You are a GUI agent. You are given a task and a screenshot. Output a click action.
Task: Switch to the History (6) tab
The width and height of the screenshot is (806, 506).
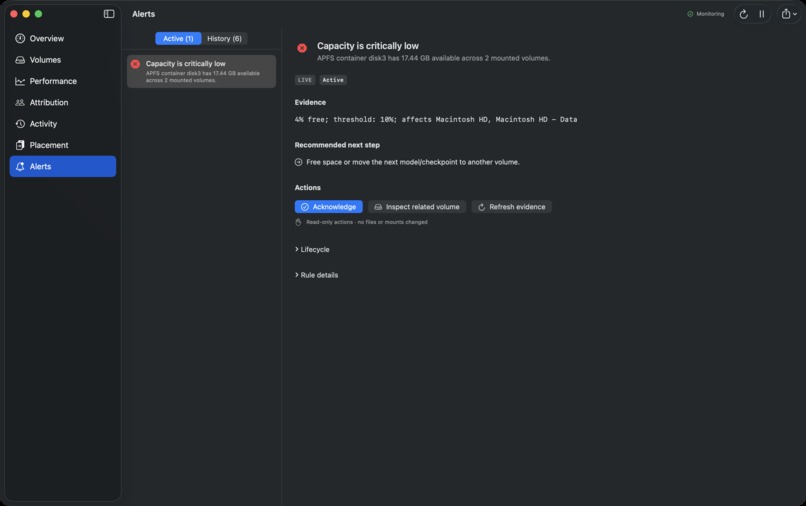pyautogui.click(x=224, y=39)
